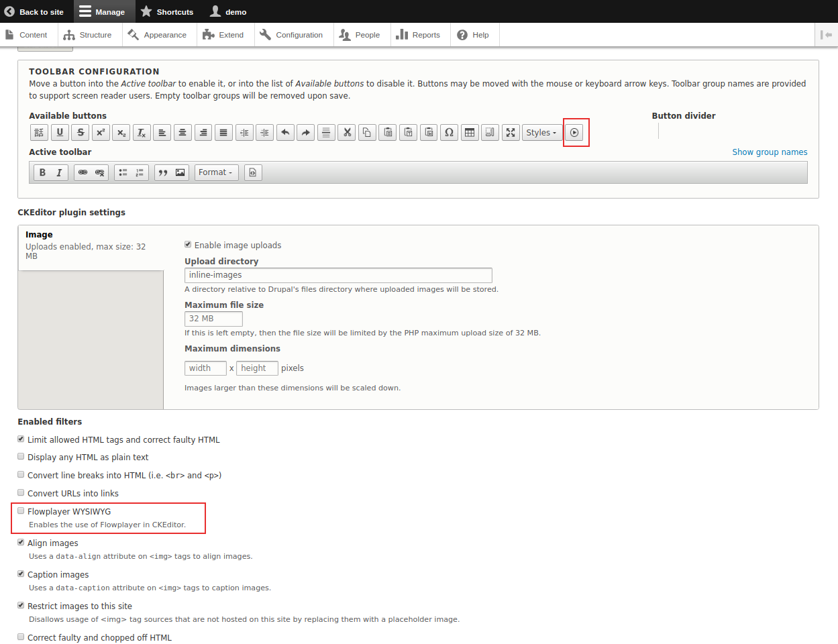The image size is (838, 644).
Task: Click the Cut scissors button
Action: click(347, 133)
